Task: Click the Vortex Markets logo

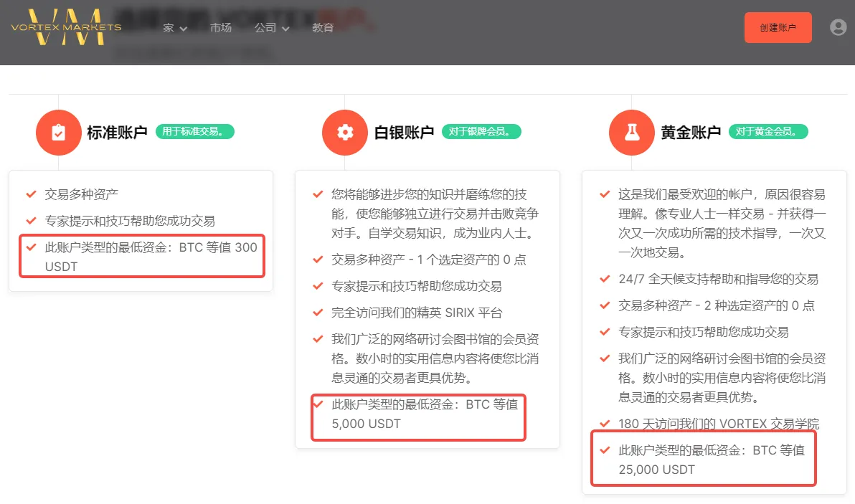Action: 66,27
